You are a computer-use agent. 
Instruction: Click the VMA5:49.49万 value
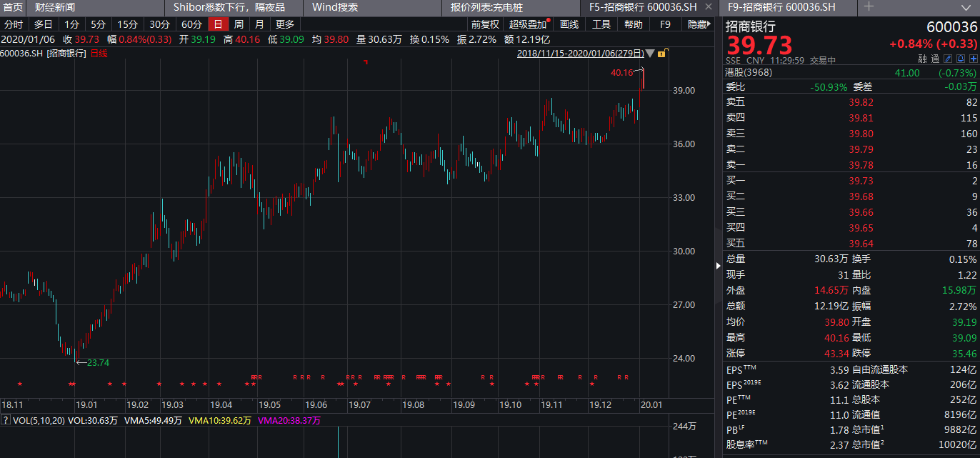(x=153, y=421)
